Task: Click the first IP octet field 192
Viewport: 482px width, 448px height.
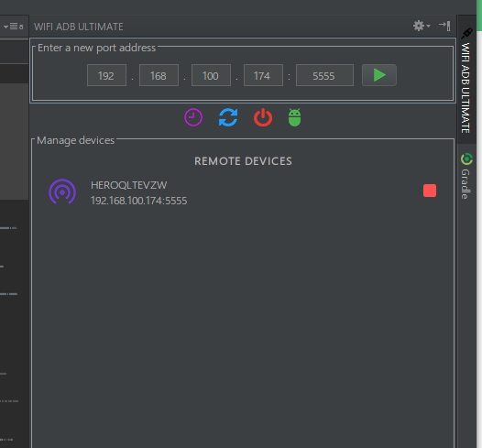Action: click(106, 75)
